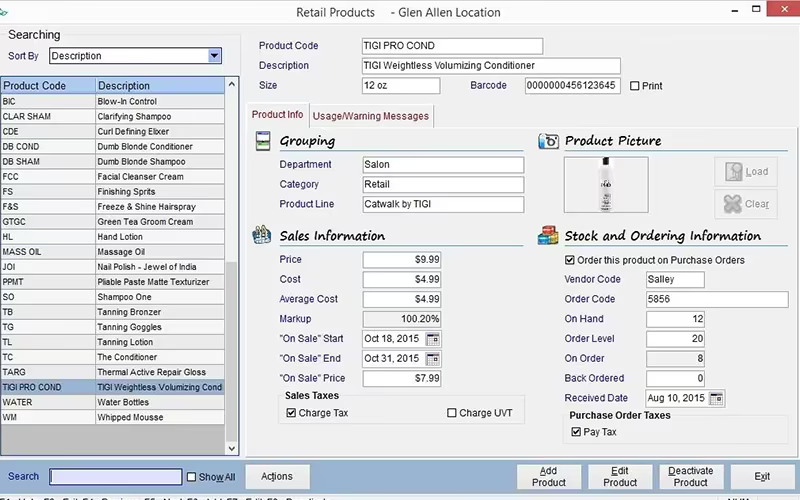Open the On Sale Start calendar picker

pos(433,339)
